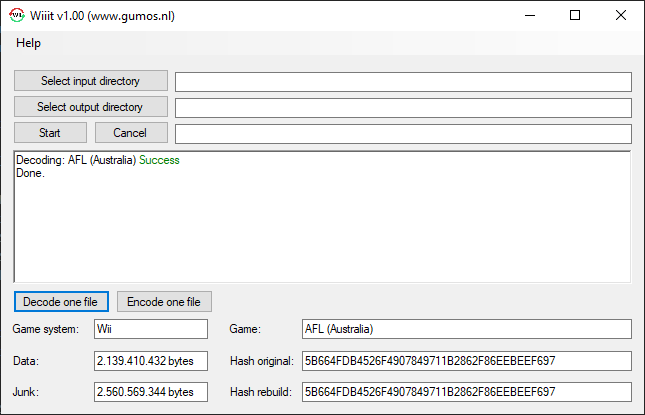Click the Data size field

150,361
